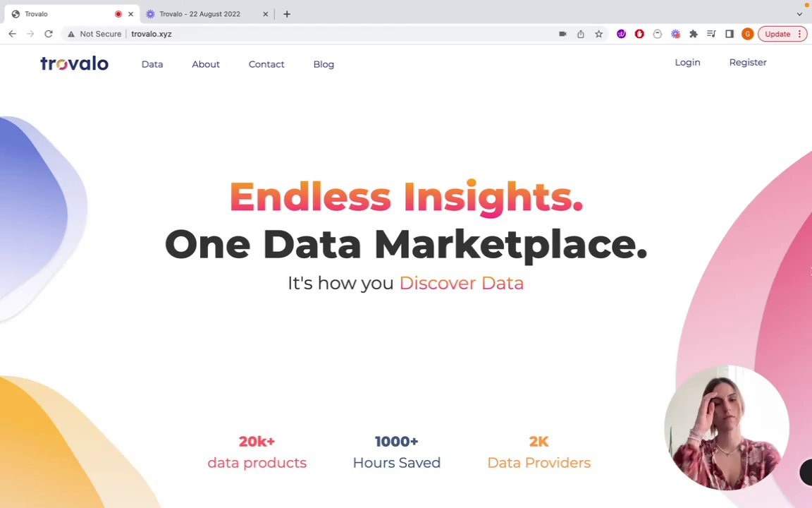Open the Blog nav link

click(x=324, y=64)
